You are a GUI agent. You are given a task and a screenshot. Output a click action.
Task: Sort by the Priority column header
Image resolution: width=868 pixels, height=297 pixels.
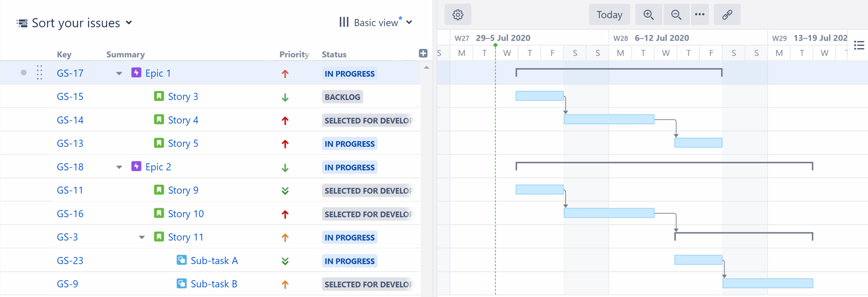294,54
